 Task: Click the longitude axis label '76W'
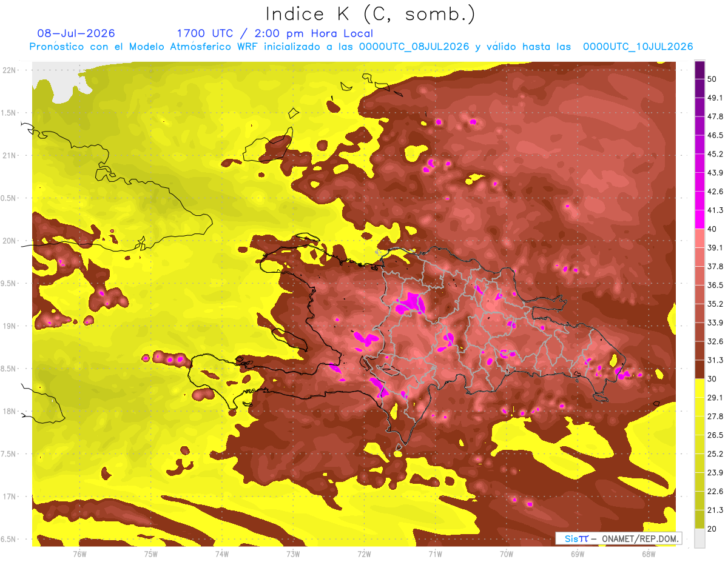click(x=79, y=554)
